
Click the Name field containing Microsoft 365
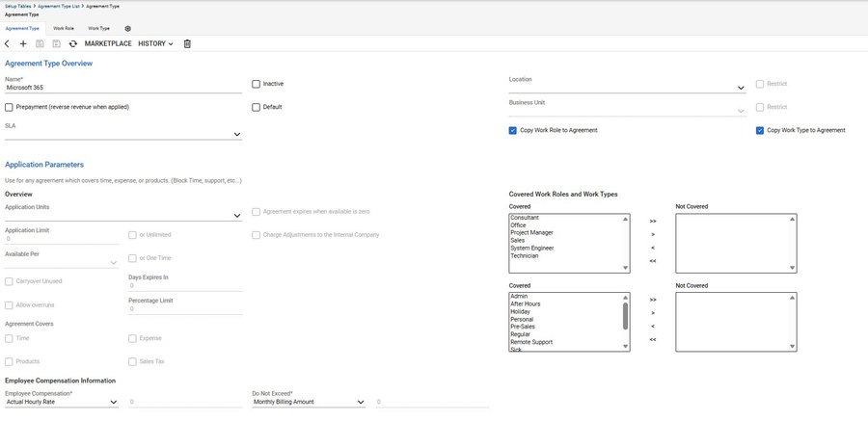click(123, 88)
